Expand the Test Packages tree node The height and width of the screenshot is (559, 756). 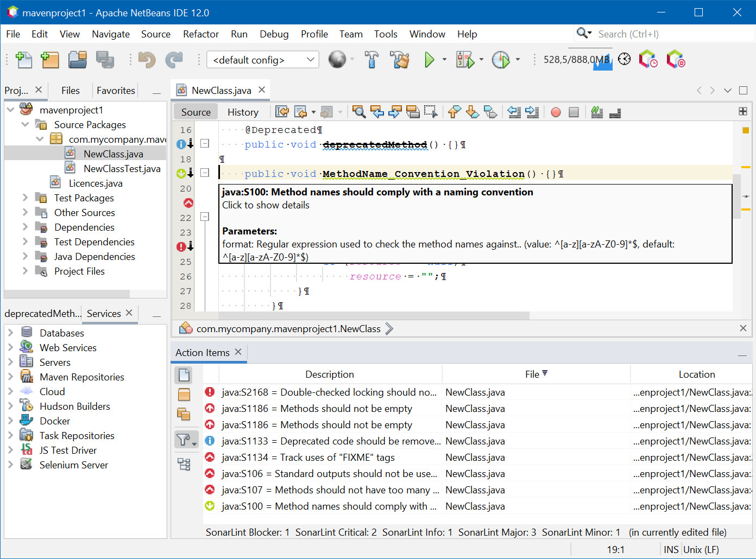click(25, 198)
